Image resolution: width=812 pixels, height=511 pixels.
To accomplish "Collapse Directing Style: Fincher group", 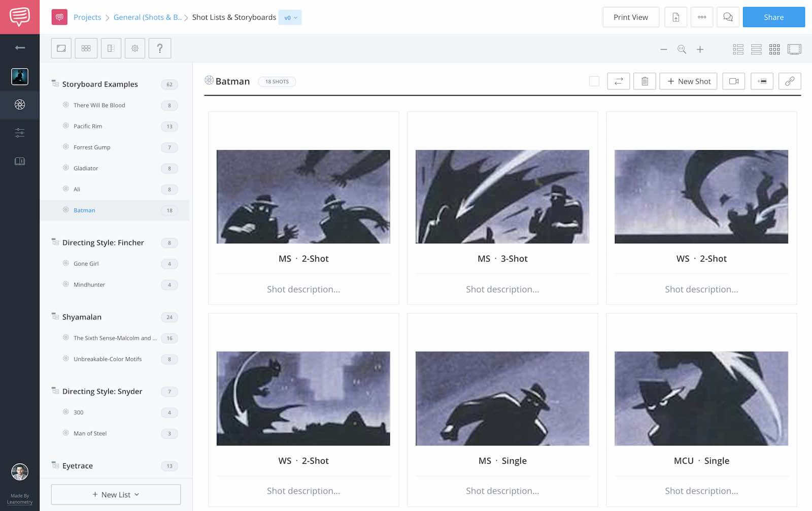I will pyautogui.click(x=55, y=242).
